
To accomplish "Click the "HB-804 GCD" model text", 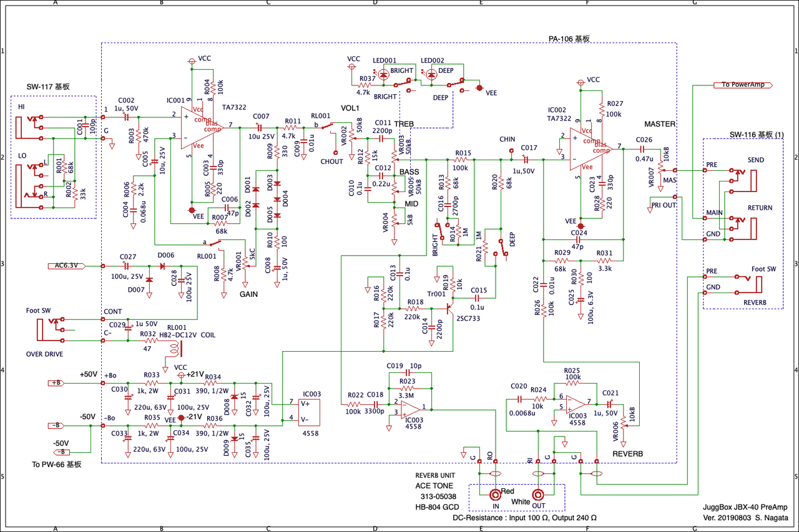I will 436,507.
